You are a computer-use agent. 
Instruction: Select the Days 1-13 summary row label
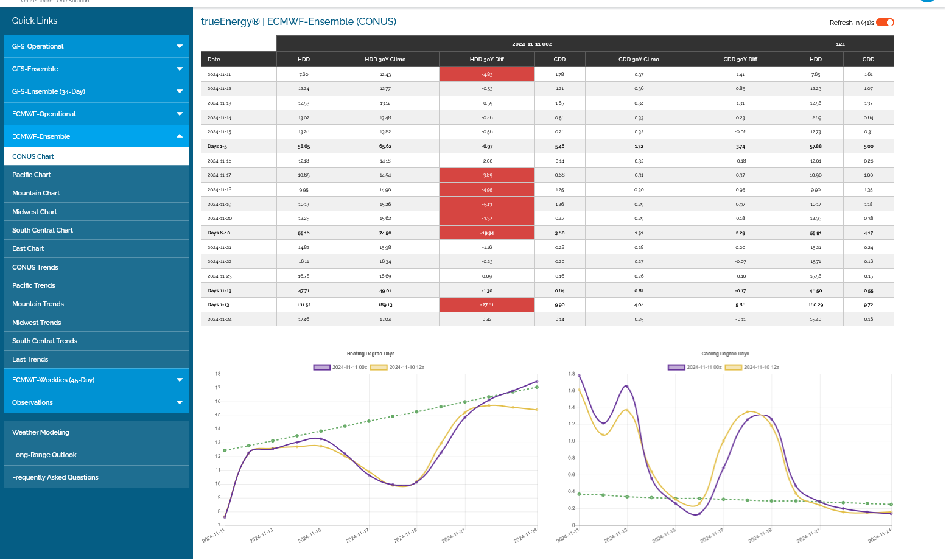239,304
